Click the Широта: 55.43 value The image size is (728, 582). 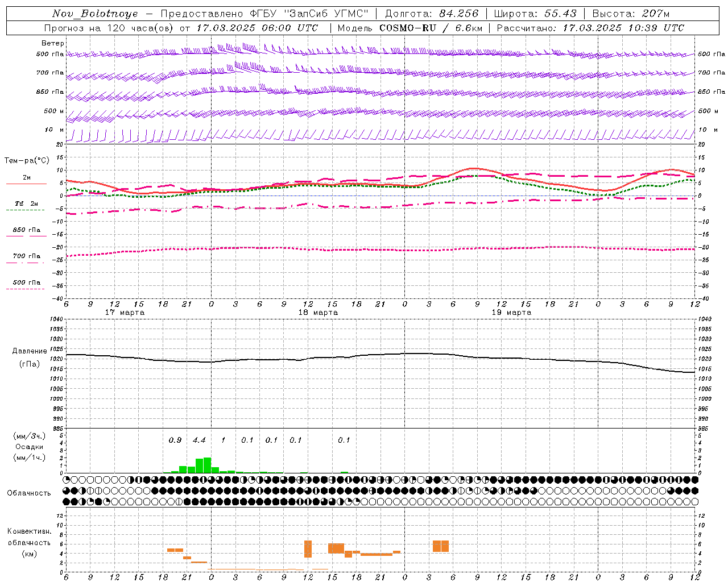tap(535, 14)
